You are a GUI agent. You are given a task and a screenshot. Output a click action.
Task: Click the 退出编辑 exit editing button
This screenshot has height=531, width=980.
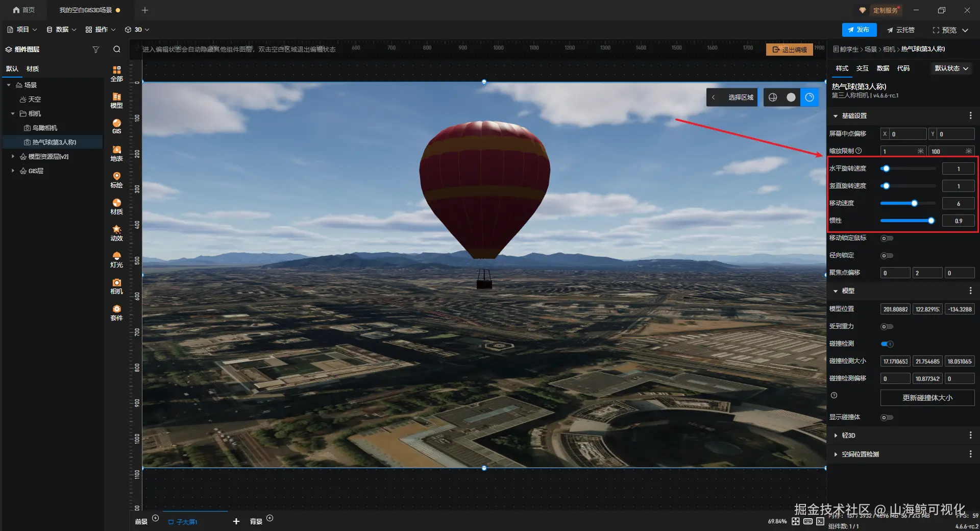pyautogui.click(x=790, y=50)
